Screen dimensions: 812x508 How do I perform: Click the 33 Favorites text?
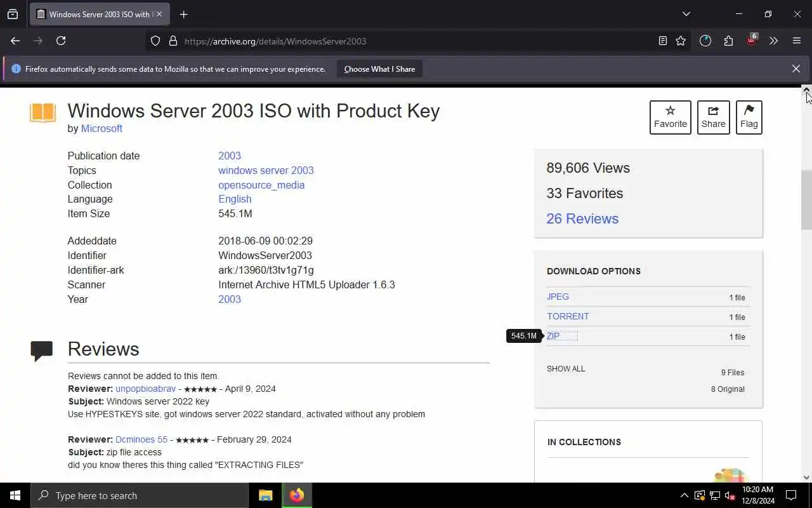(585, 193)
